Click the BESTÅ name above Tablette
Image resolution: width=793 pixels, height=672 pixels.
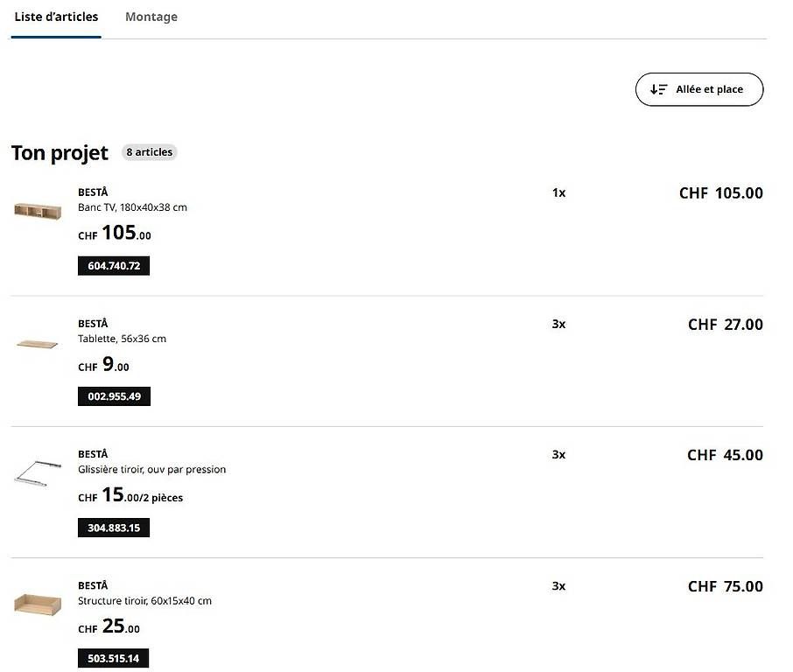coord(93,324)
